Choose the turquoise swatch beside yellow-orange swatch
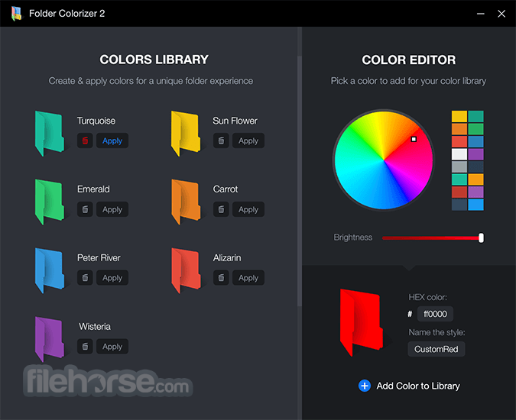516x420 pixels. 459,179
